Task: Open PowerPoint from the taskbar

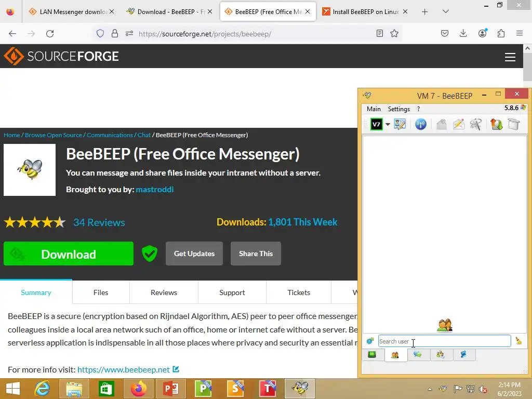Action: [x=171, y=388]
